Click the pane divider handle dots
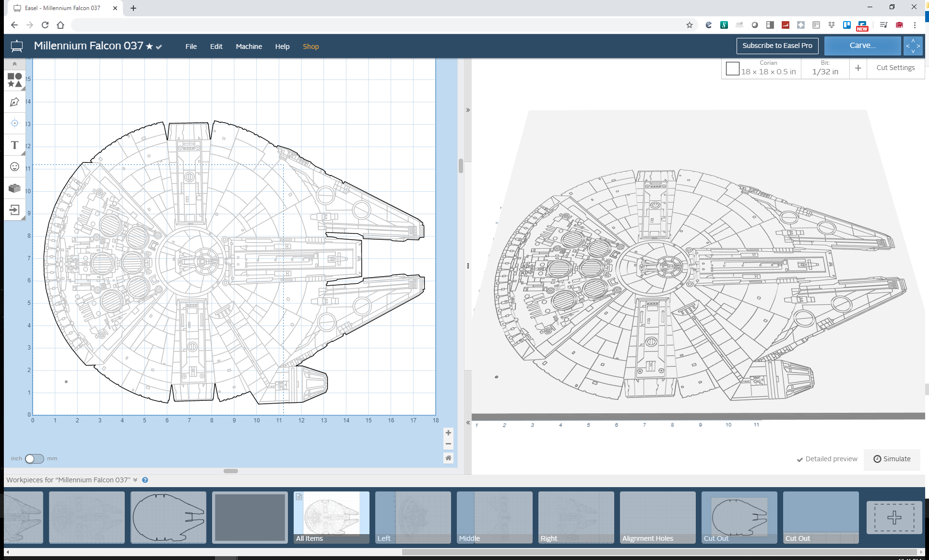 coord(468,266)
